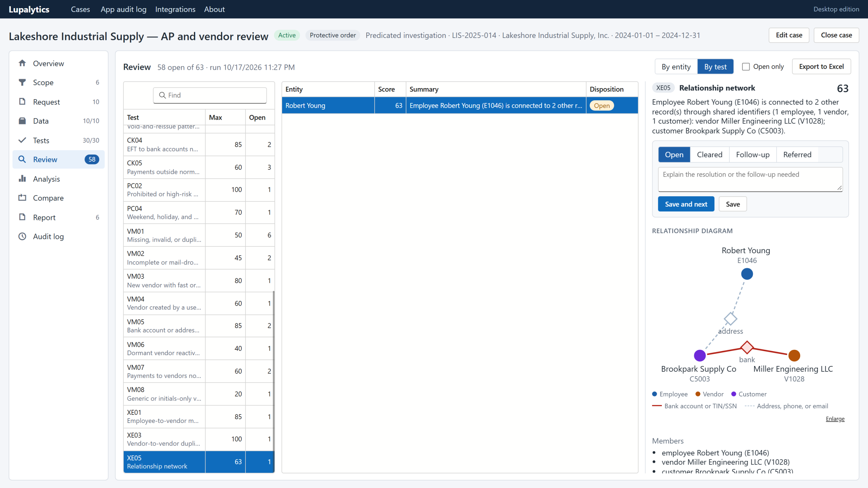Open App audit log in top navigation
Image resolution: width=868 pixels, height=488 pixels.
(123, 9)
